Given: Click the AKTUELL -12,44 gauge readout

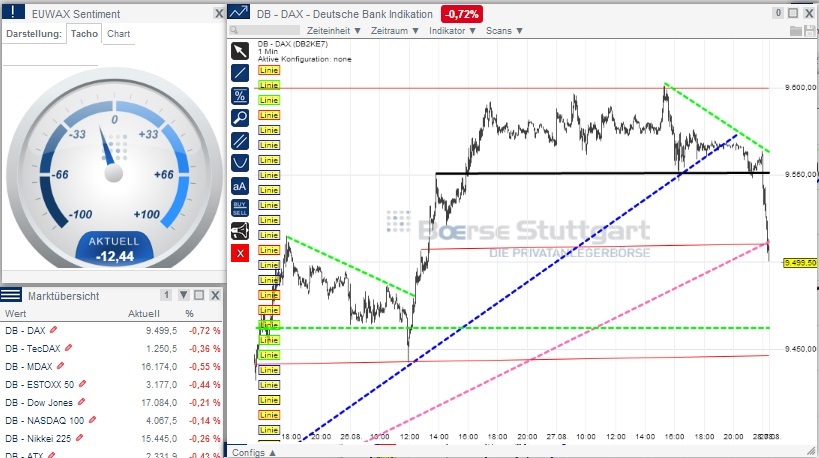Looking at the screenshot, I should (x=114, y=249).
